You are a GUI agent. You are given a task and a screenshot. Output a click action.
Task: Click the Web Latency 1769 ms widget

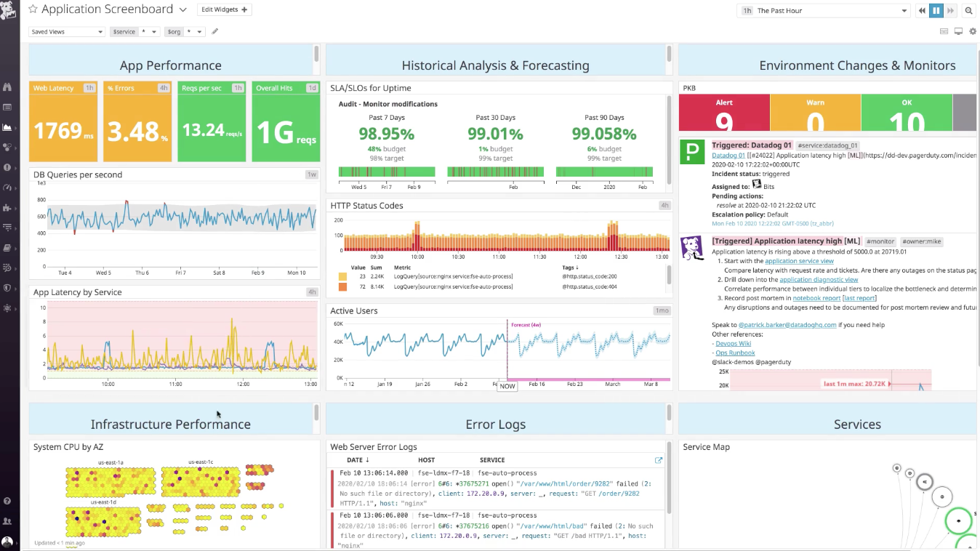pyautogui.click(x=63, y=121)
